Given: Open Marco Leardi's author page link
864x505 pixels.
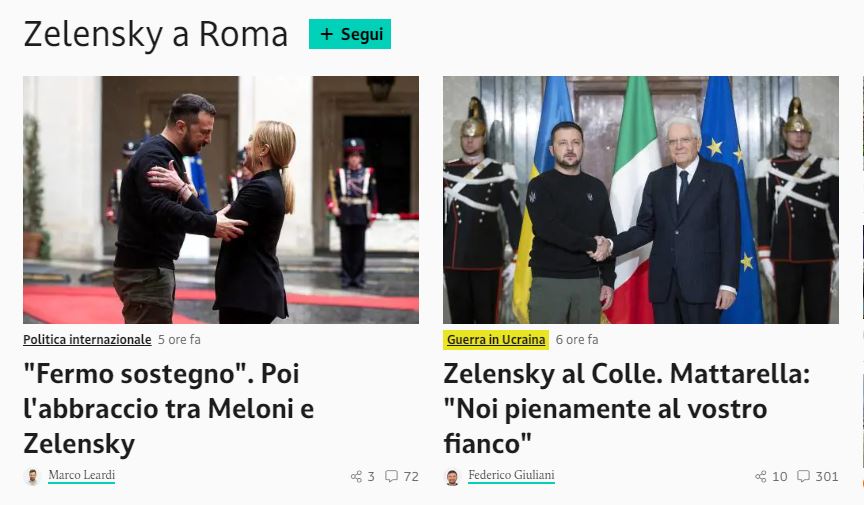Looking at the screenshot, I should (x=82, y=475).
